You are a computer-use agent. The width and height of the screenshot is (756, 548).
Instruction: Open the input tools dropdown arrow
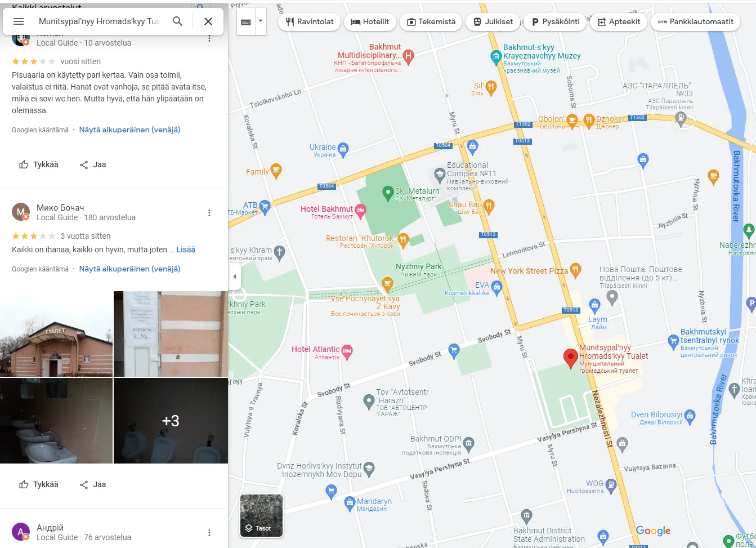tap(260, 21)
